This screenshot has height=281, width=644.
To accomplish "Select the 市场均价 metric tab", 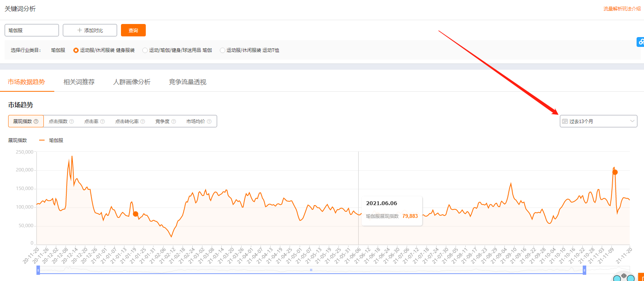I will click(x=199, y=121).
